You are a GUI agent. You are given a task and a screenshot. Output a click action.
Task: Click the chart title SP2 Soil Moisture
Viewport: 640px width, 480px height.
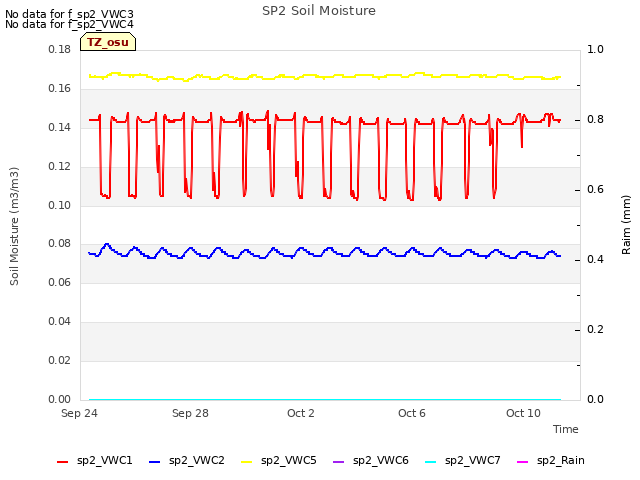(x=319, y=11)
